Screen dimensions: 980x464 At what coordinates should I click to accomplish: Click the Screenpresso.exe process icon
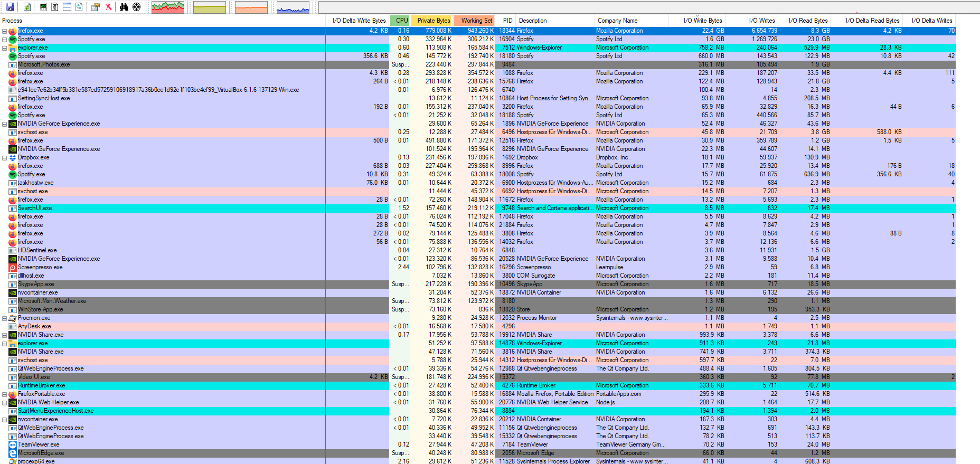click(x=13, y=268)
